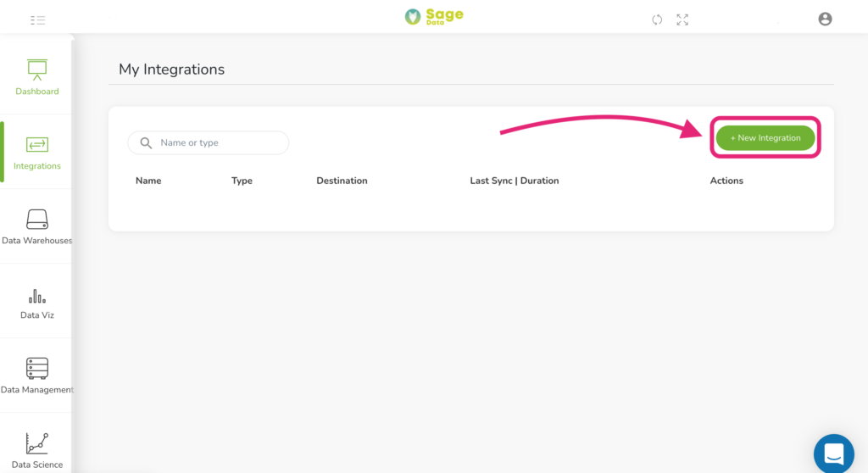Click the Sage Data logo
868x473 pixels.
pyautogui.click(x=434, y=17)
